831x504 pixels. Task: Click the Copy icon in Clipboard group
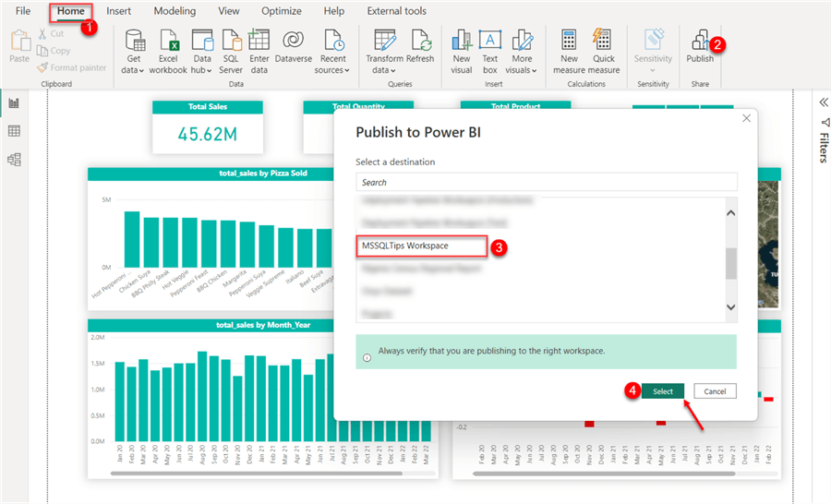[42, 51]
